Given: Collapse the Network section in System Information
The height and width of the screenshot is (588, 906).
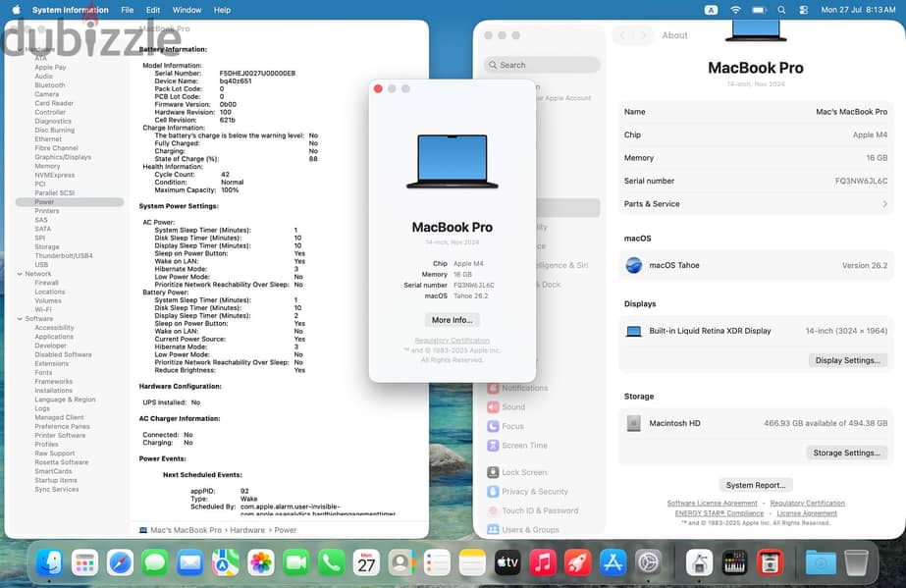Looking at the screenshot, I should click(x=20, y=274).
